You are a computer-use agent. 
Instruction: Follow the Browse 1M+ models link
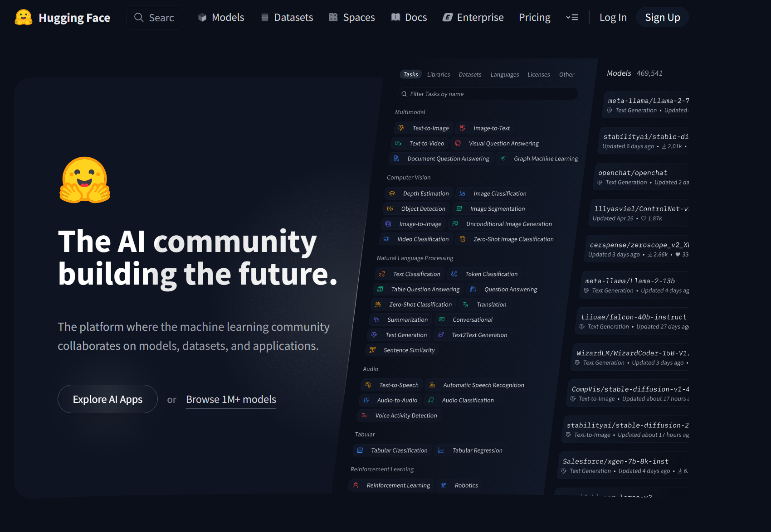231,399
